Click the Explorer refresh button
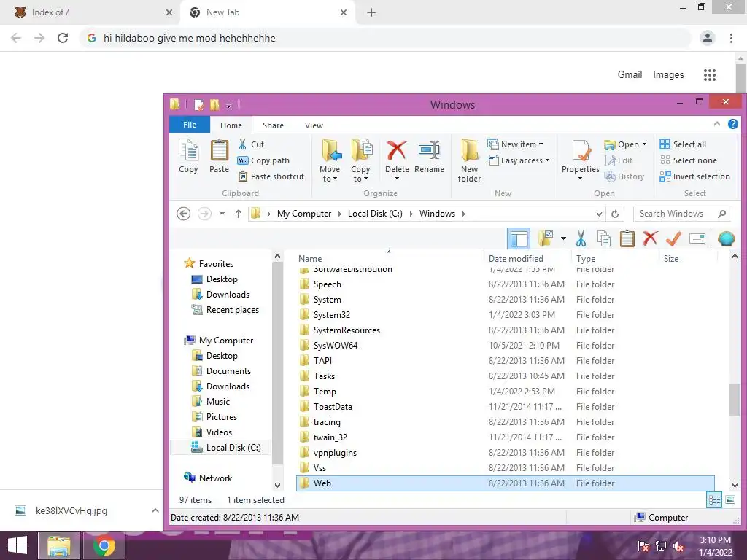 coord(615,214)
